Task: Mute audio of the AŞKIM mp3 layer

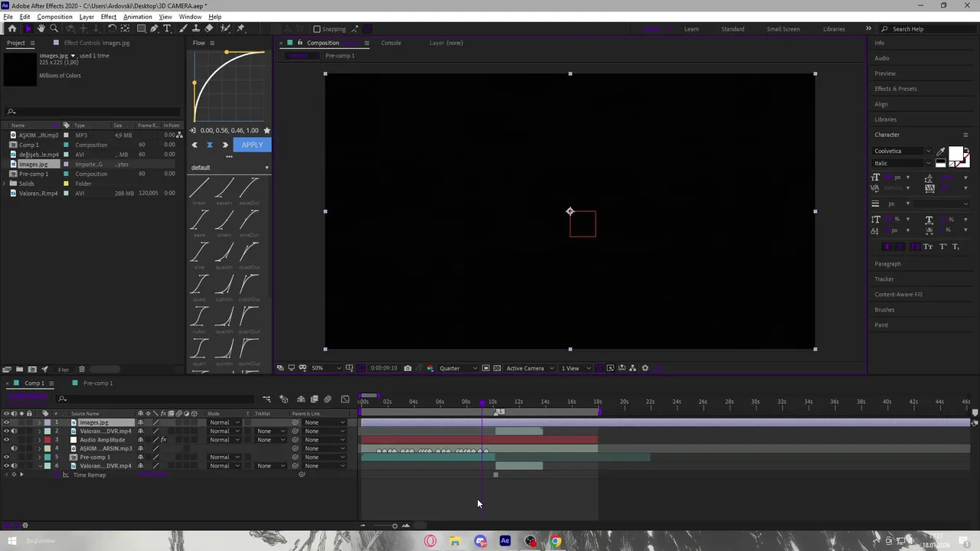Action: (x=14, y=448)
